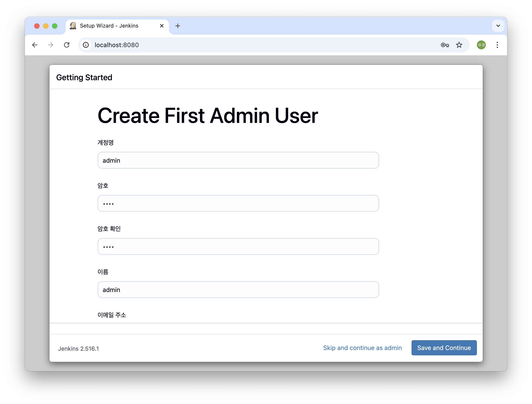Click the 암호 확인 confirm password field

click(x=238, y=246)
